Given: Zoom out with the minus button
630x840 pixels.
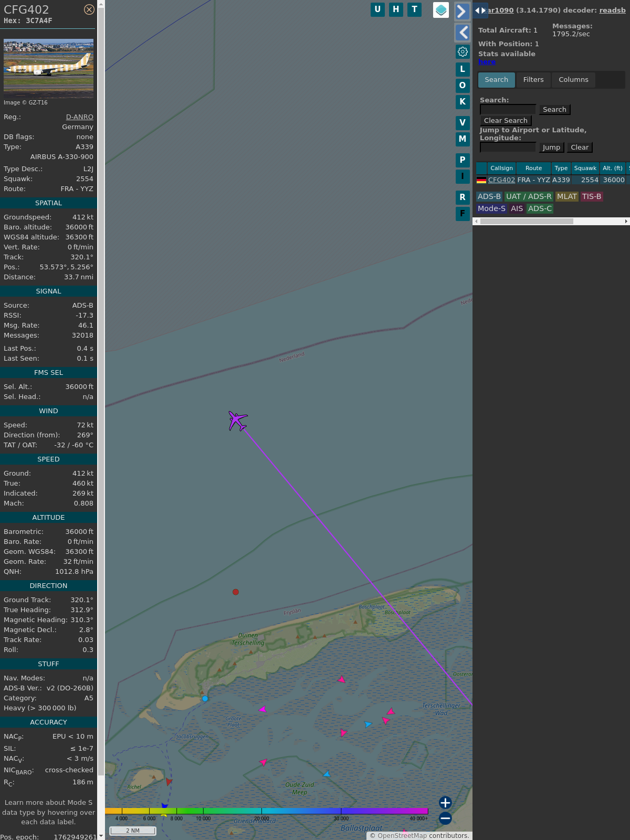Looking at the screenshot, I should click(445, 818).
